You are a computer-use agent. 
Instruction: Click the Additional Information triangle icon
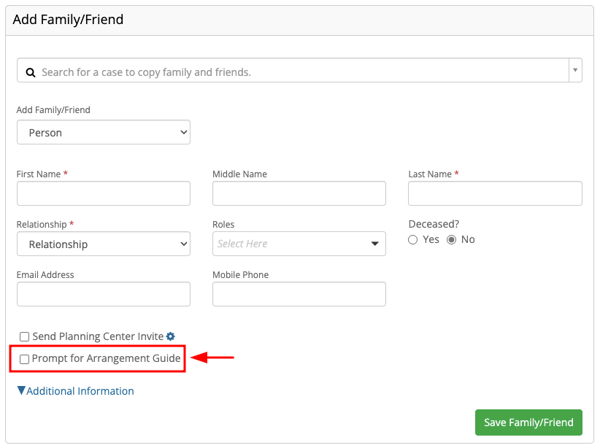(x=22, y=391)
